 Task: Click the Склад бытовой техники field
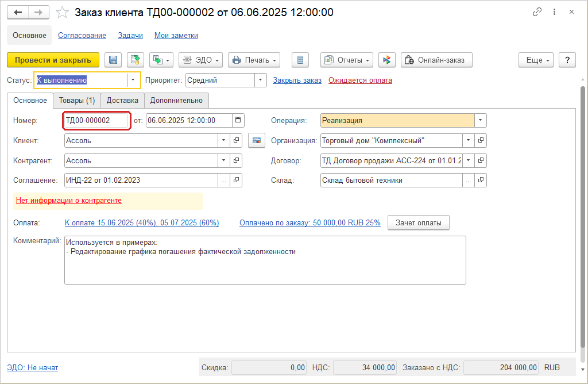[392, 180]
